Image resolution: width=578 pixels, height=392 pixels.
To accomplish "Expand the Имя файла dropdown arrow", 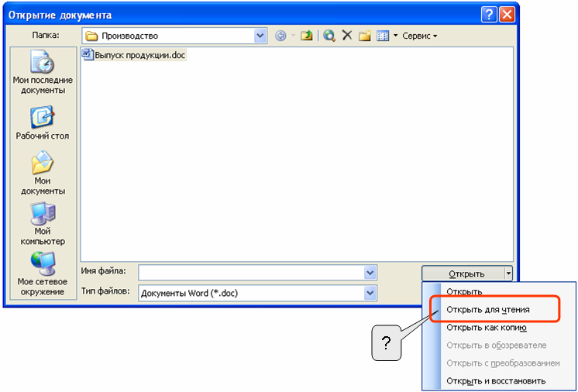I will 370,273.
